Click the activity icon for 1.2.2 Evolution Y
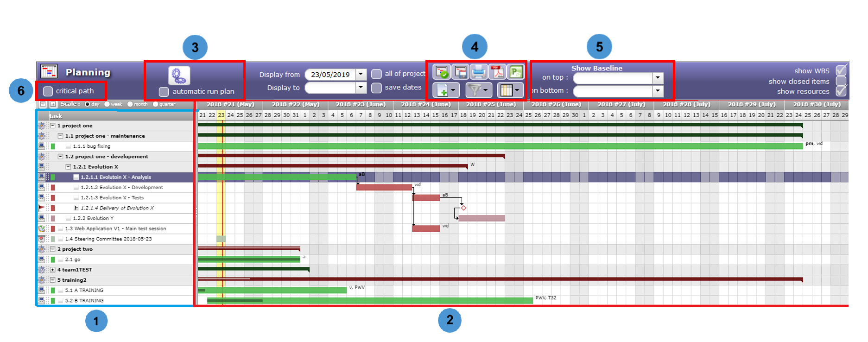The image size is (868, 342). pos(42,218)
